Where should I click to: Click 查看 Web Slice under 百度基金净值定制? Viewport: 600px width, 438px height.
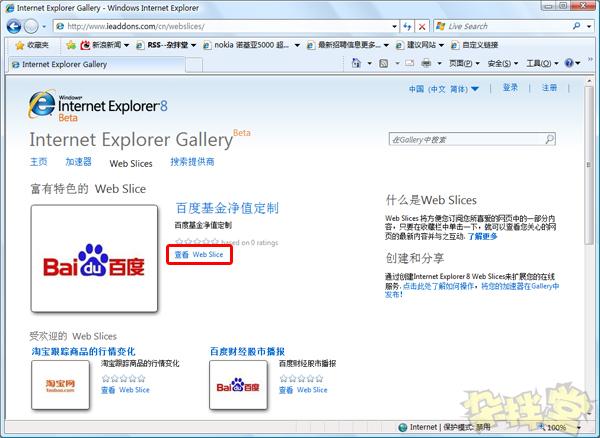[x=199, y=254]
